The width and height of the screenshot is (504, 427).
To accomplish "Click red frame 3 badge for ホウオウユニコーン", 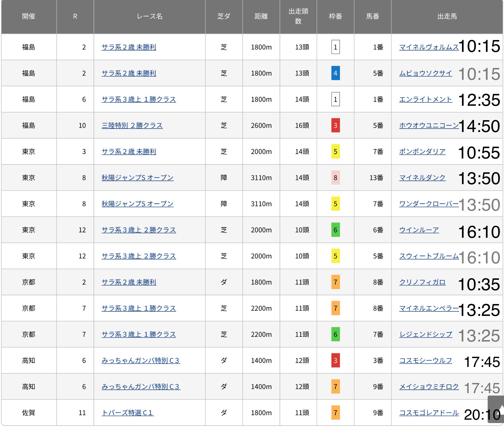I will [335, 126].
